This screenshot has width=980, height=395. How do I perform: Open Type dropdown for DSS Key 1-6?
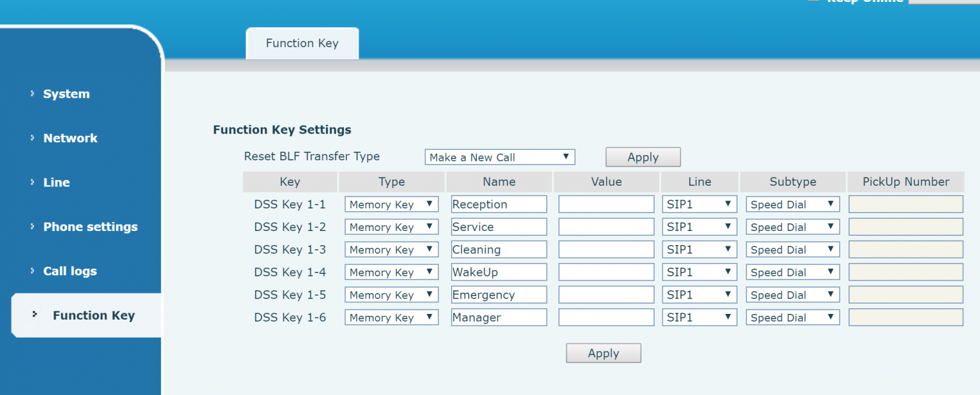tap(391, 317)
